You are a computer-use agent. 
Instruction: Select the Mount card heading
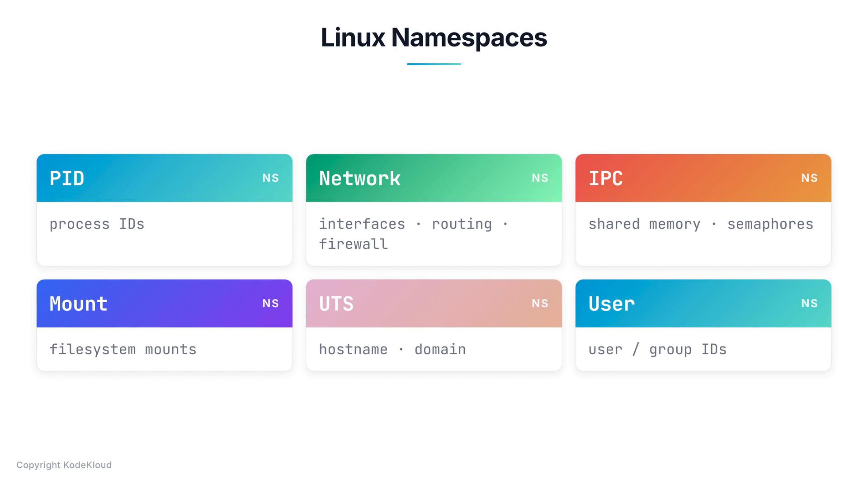(79, 304)
